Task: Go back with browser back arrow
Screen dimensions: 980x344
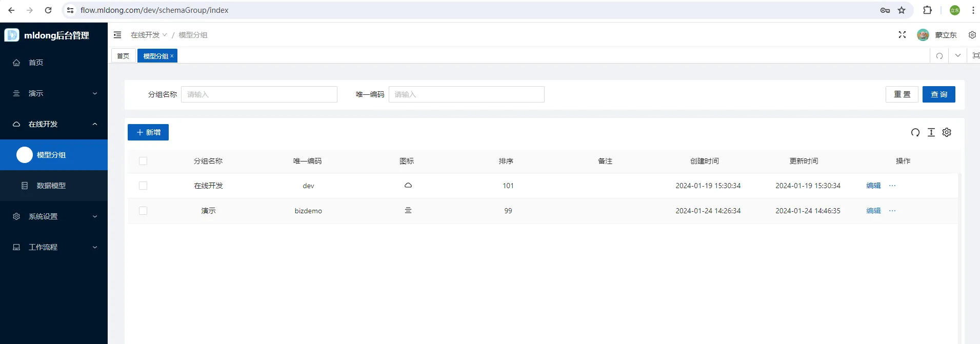Action: point(11,10)
